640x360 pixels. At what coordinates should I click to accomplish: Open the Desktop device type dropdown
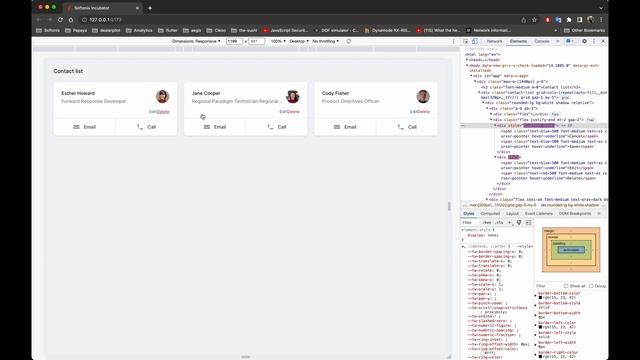(x=299, y=41)
